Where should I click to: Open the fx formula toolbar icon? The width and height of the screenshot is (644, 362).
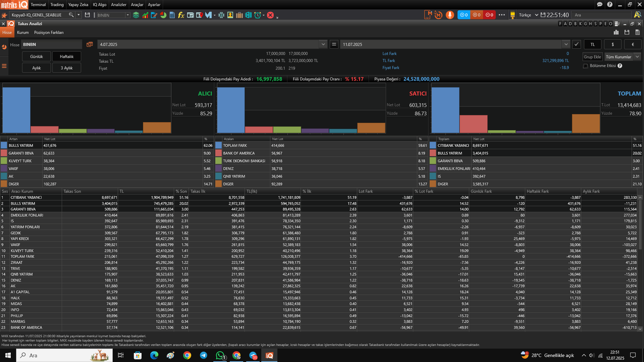(x=181, y=16)
